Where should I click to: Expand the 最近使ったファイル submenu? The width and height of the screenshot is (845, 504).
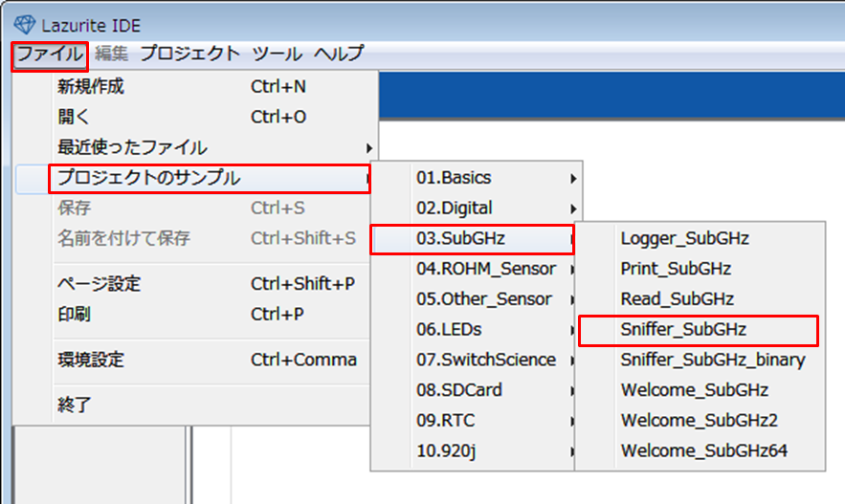(x=132, y=147)
